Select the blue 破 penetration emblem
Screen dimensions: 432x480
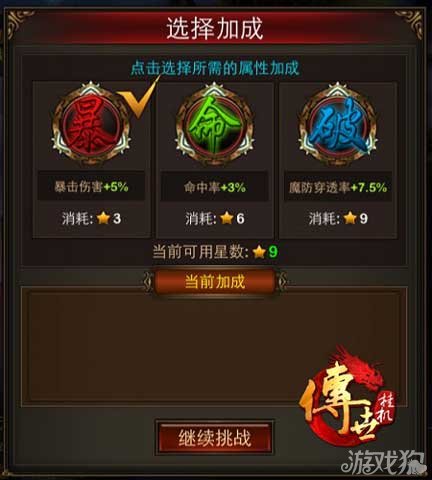pos(338,125)
